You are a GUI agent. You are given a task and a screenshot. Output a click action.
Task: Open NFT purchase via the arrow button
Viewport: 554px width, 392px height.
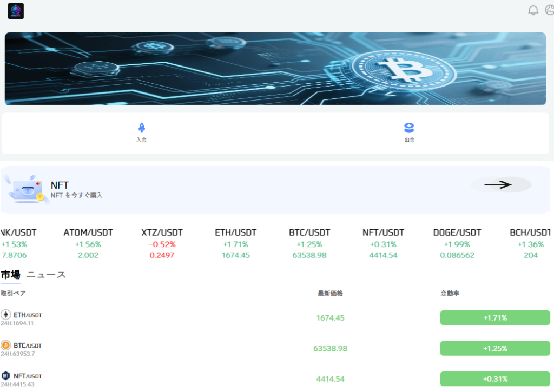[498, 184]
